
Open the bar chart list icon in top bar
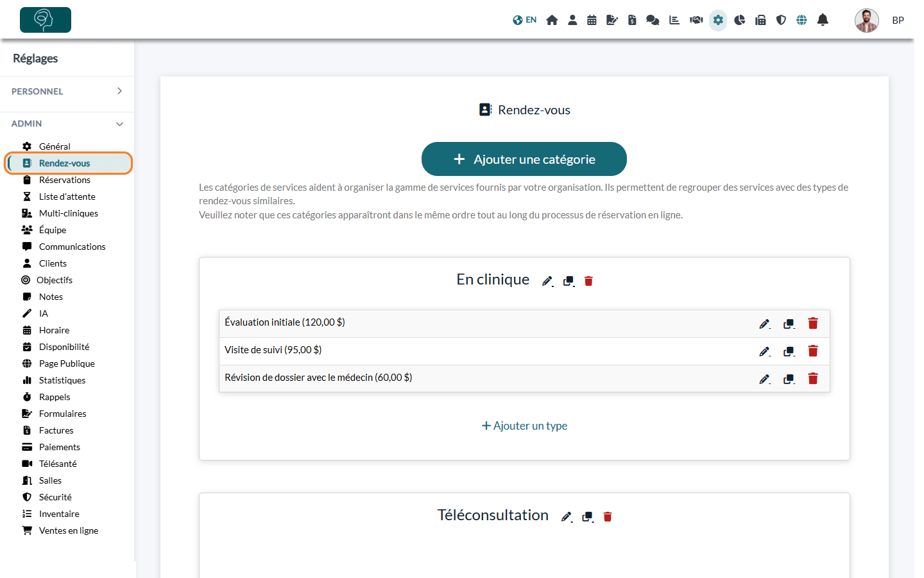pos(674,20)
